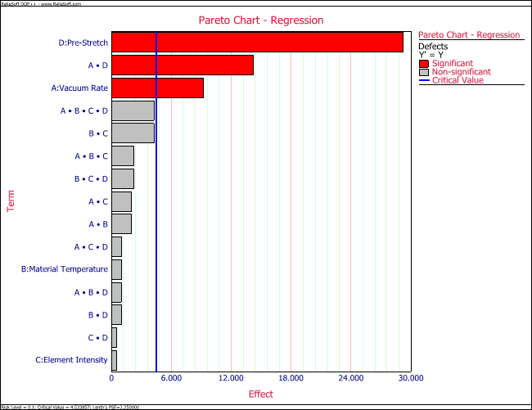532x410 pixels.
Task: Select the gray A • B • C • D bar
Action: click(133, 110)
